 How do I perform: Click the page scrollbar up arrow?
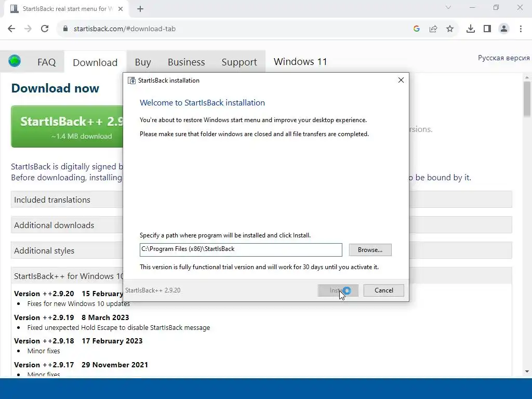[527, 78]
